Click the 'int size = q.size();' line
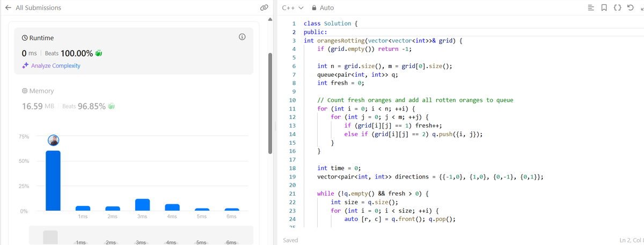Image resolution: width=644 pixels, height=245 pixels. point(365,202)
